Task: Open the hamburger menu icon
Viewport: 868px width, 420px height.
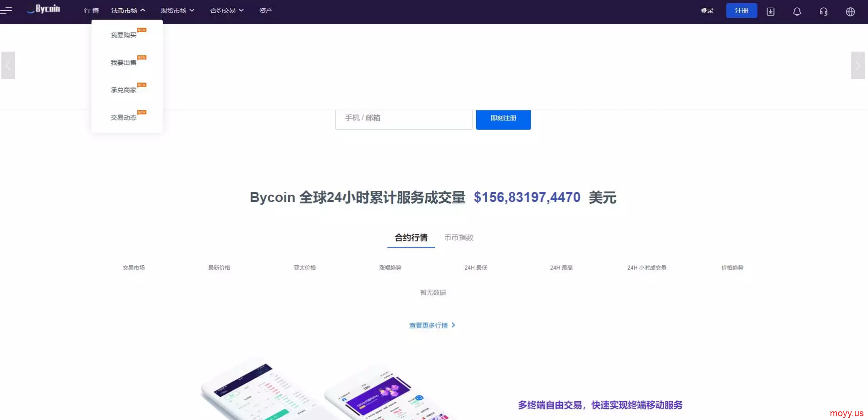Action: pyautogui.click(x=6, y=10)
